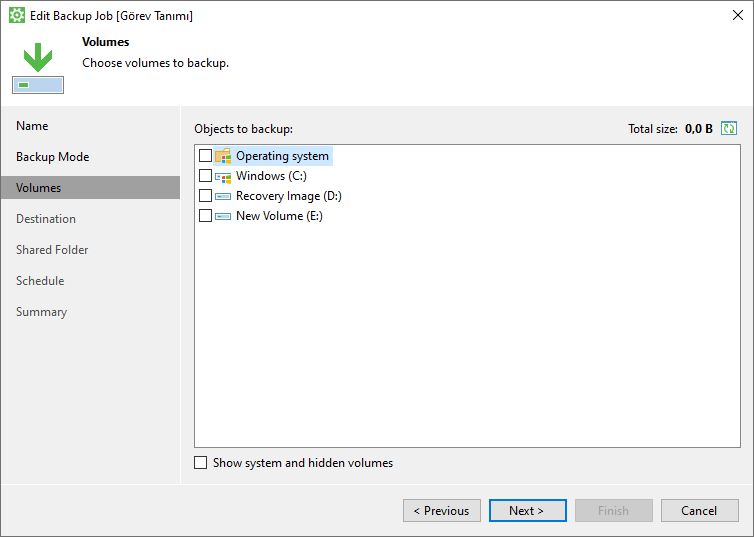Toggle Show system and hidden volumes
754x537 pixels.
pos(201,462)
